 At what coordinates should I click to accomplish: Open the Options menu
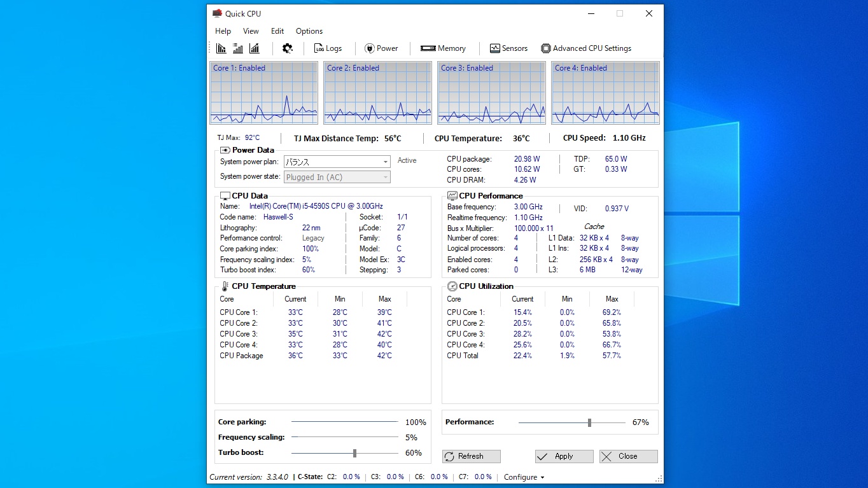(x=309, y=31)
